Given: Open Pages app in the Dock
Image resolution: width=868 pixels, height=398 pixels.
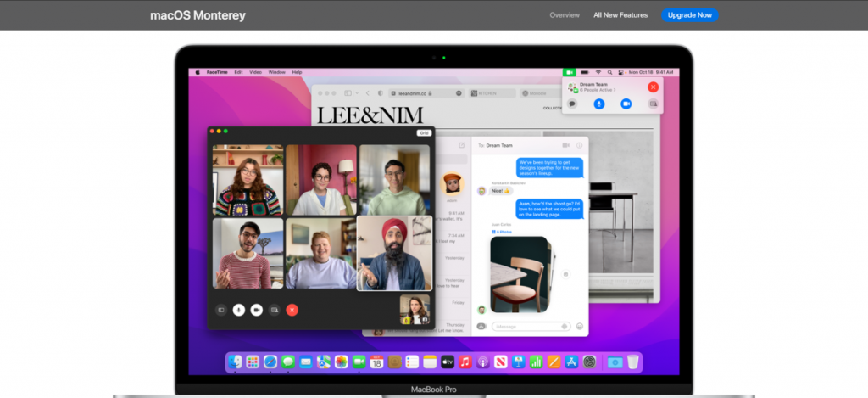Looking at the screenshot, I should coord(554,362).
